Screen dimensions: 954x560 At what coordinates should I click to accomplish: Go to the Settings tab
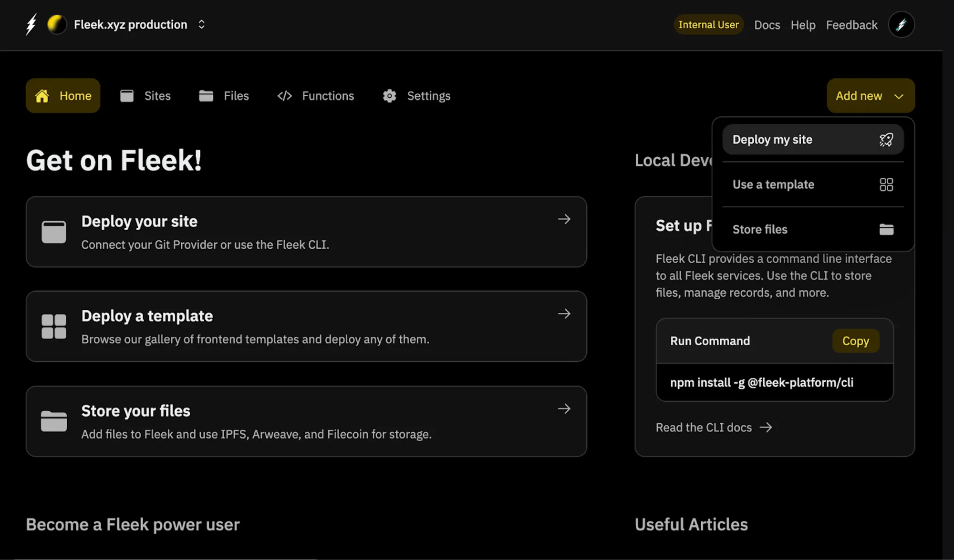(416, 96)
